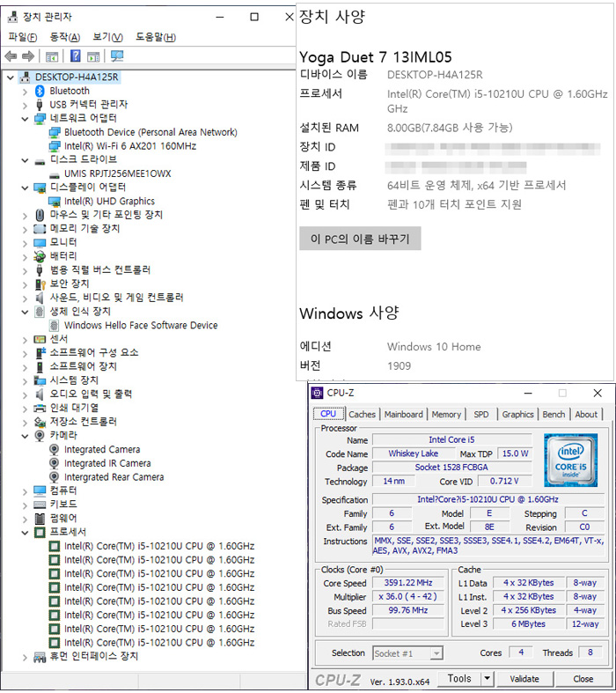The height and width of the screenshot is (693, 616).
Task: Click the Help question-mark toolbar icon
Action: 76,56
